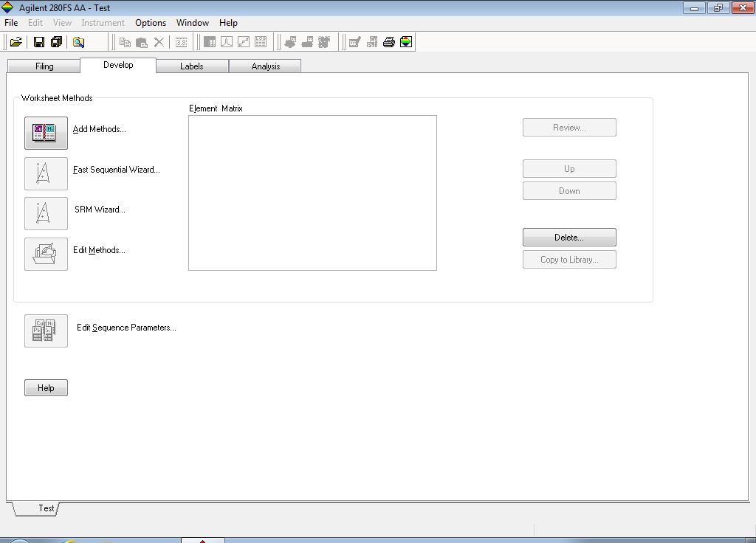Open the File menu
The height and width of the screenshot is (543, 756).
pos(11,23)
